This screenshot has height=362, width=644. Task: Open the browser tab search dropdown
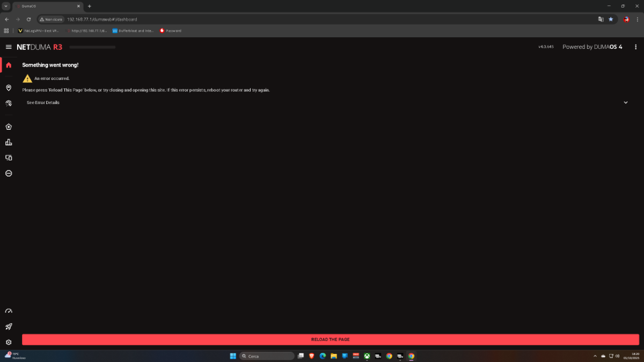point(6,6)
